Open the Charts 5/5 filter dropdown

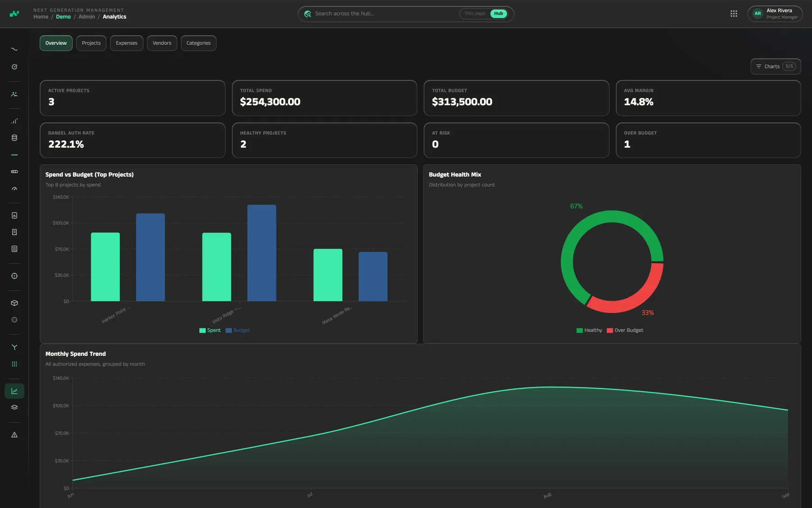[x=776, y=66]
